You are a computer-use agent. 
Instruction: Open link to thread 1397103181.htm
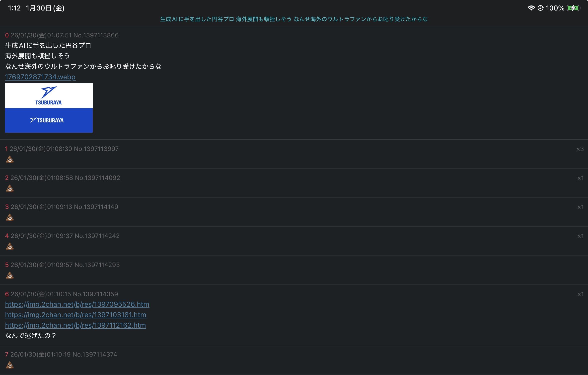pyautogui.click(x=75, y=315)
